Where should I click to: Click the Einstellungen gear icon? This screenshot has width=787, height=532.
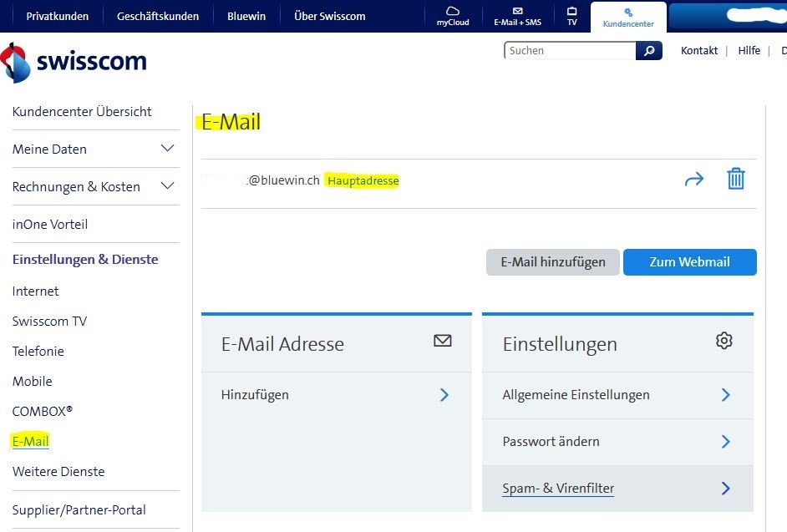[724, 341]
